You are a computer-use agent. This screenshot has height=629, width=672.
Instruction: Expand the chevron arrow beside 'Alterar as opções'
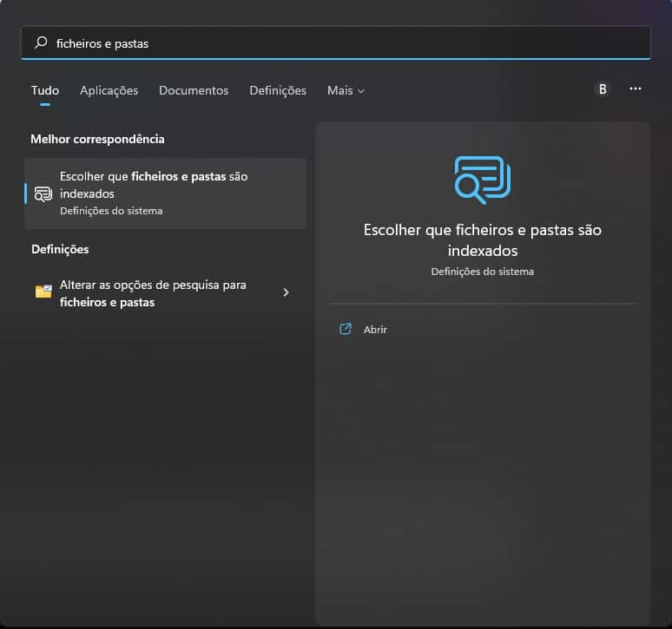[x=287, y=293]
